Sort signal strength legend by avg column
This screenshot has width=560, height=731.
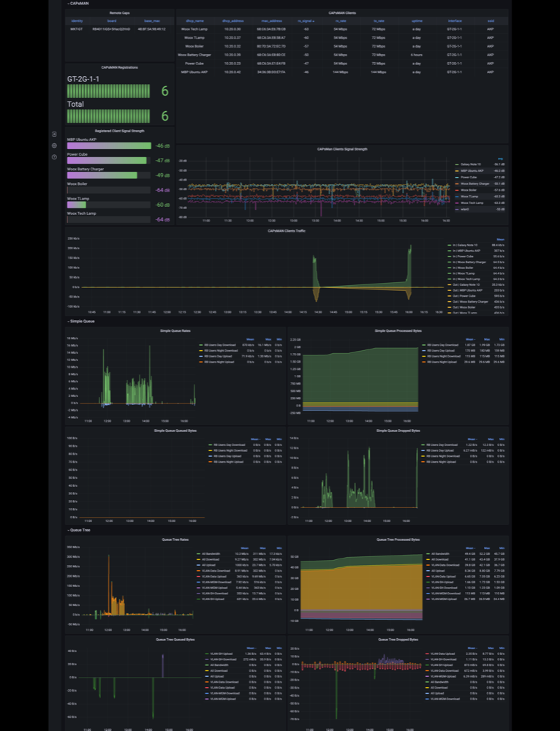500,159
